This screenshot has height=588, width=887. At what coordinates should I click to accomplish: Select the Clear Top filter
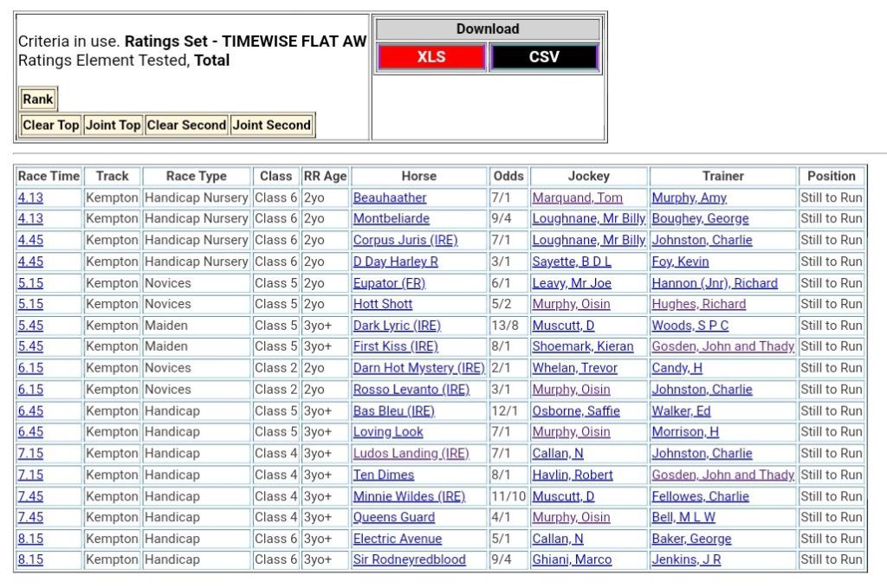pyautogui.click(x=51, y=125)
